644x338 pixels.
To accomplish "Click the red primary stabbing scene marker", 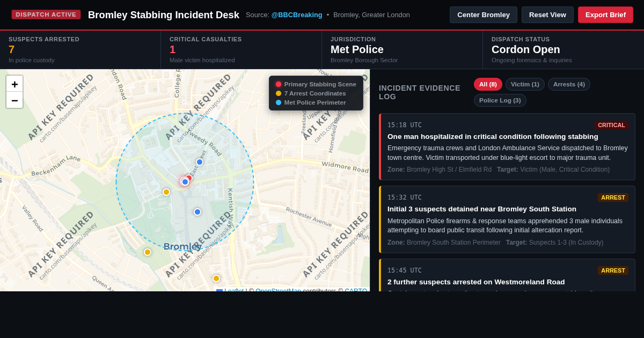I will pos(189,178).
